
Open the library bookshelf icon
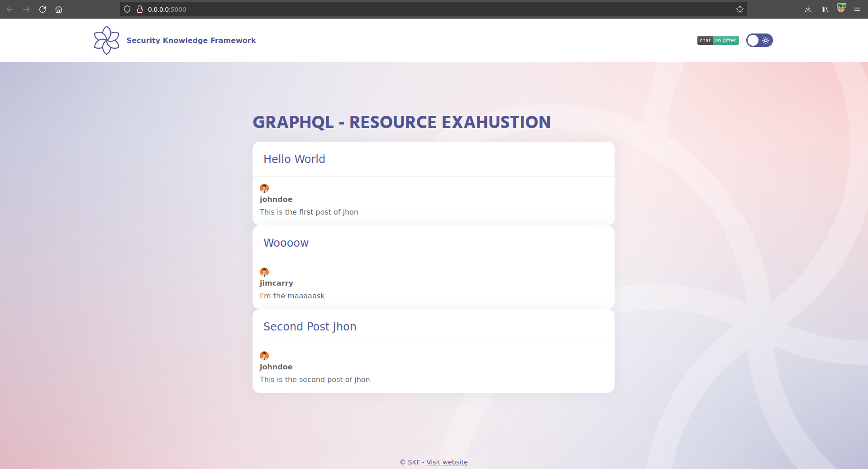(x=825, y=9)
